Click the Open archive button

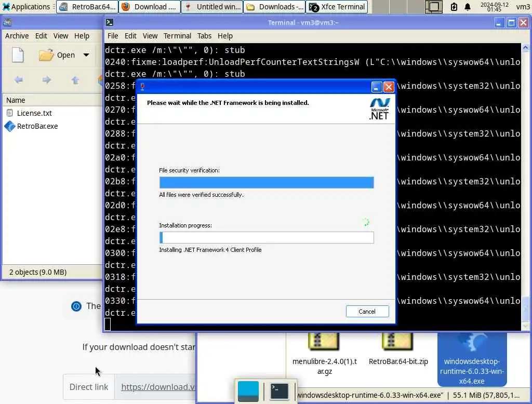57,55
